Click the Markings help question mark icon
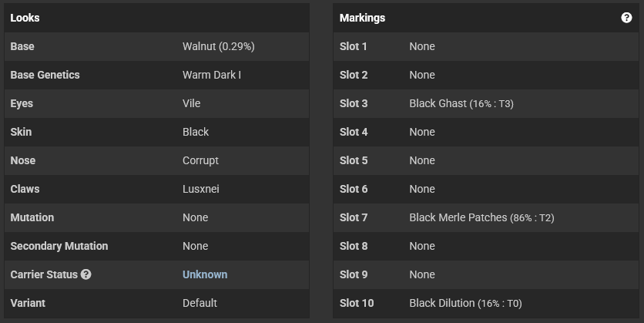The width and height of the screenshot is (644, 323). (x=626, y=18)
